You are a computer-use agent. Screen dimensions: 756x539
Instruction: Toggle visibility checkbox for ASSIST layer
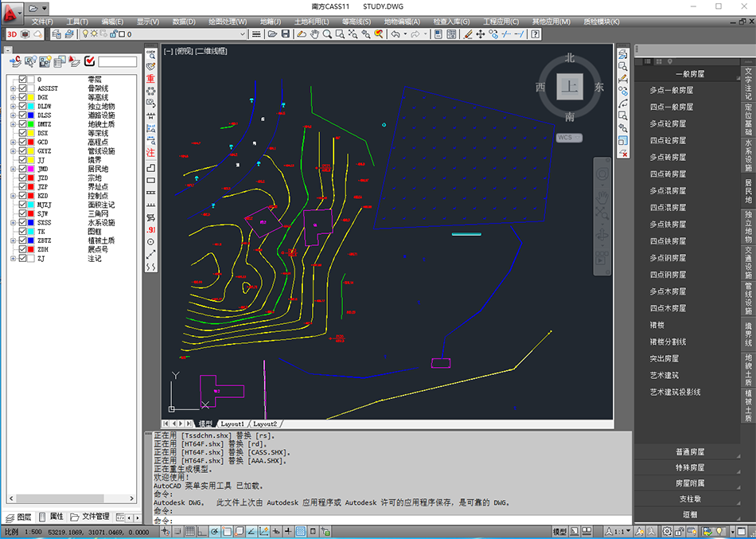click(x=22, y=88)
